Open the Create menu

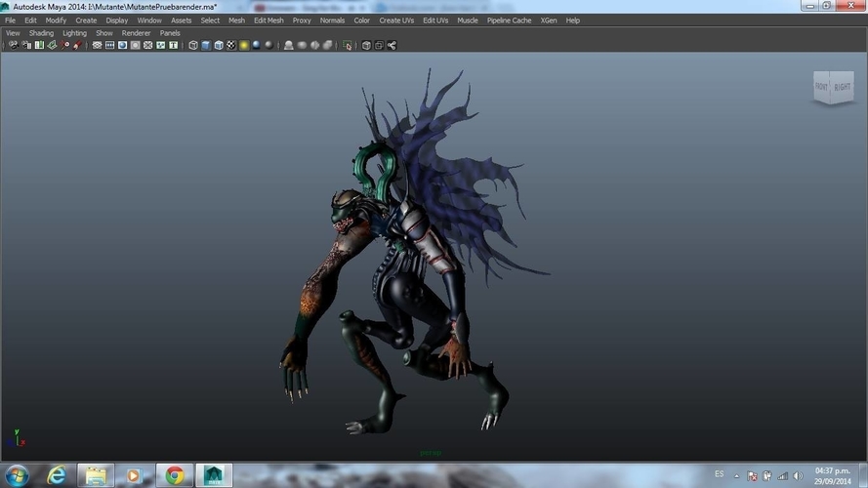click(x=86, y=20)
